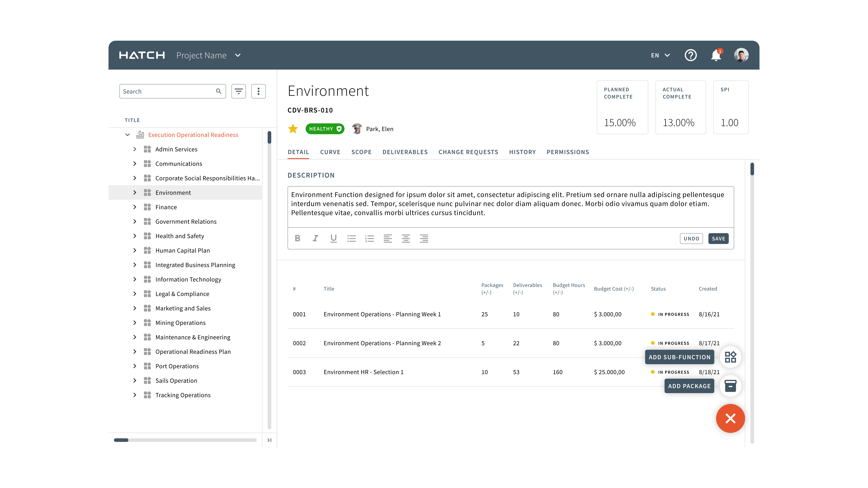This screenshot has height=488, width=868.
Task: Expand the Finance tree item
Action: [135, 207]
